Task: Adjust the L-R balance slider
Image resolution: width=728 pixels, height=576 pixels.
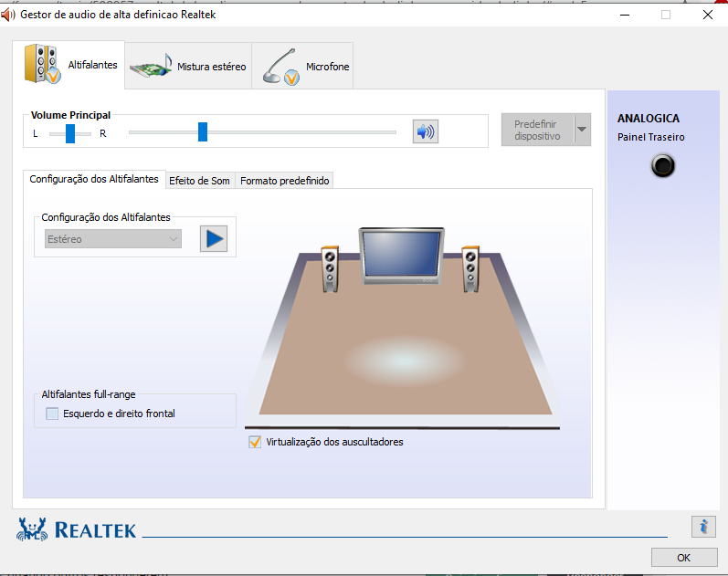Action: pos(70,133)
